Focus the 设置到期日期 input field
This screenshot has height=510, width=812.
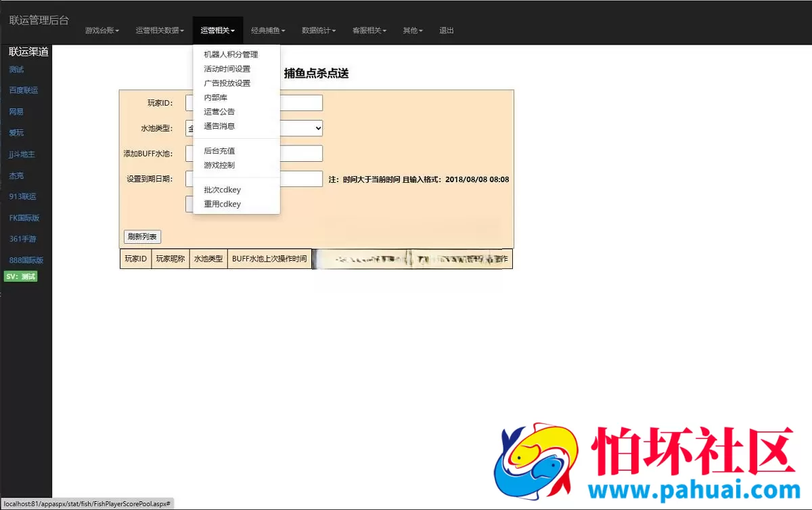[x=254, y=179]
